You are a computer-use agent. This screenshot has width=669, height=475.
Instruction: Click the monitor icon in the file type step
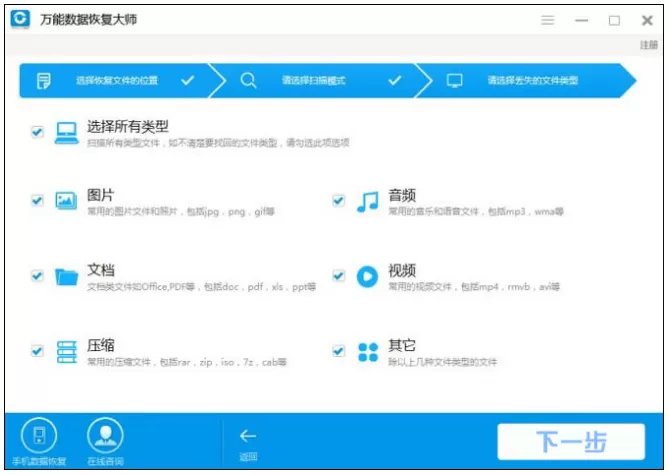click(x=454, y=80)
